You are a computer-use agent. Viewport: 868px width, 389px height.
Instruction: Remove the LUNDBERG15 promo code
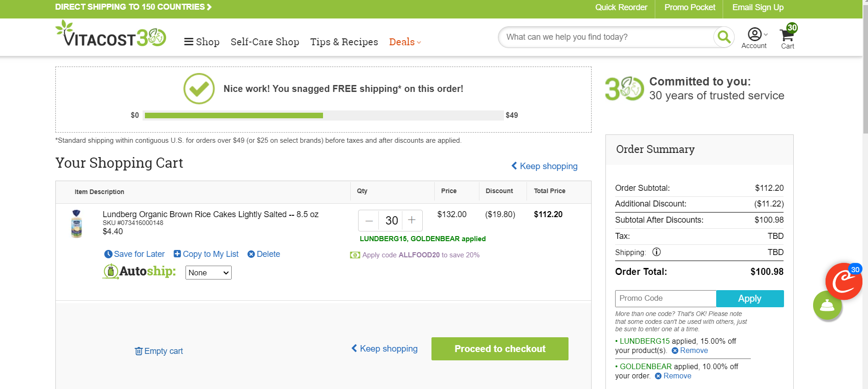[x=690, y=351]
